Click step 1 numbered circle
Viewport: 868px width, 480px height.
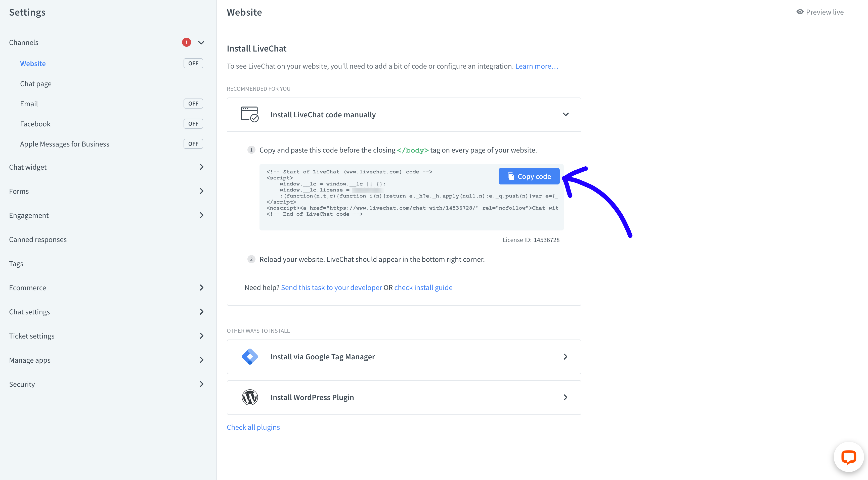click(251, 150)
